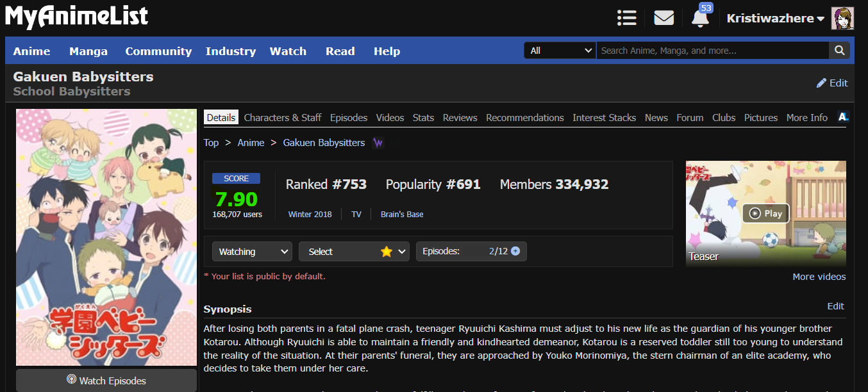The image size is (868, 392).
Task: Click the purple W icon beside breadcrumb
Action: point(378,143)
